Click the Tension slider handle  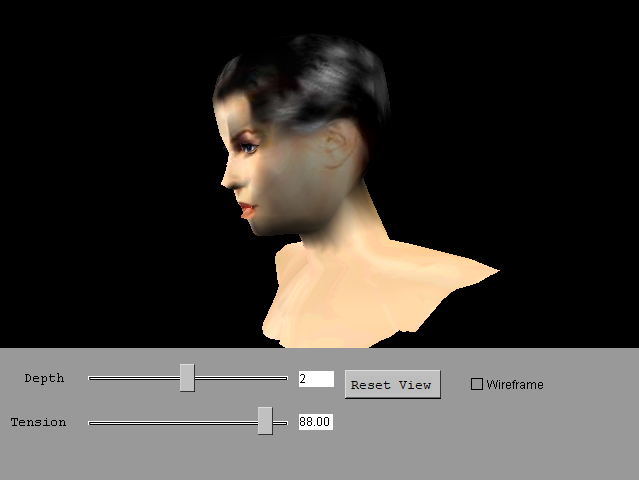265,421
